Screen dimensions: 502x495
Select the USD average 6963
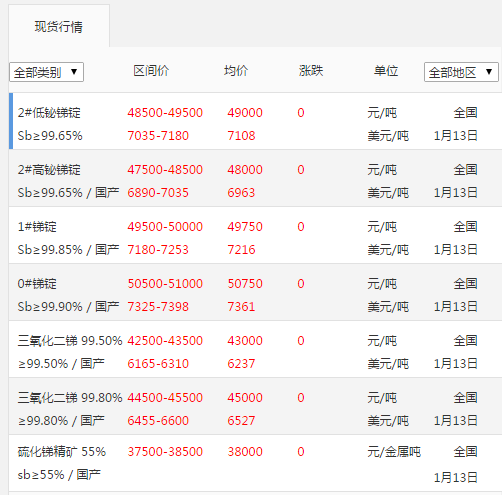[x=241, y=193]
